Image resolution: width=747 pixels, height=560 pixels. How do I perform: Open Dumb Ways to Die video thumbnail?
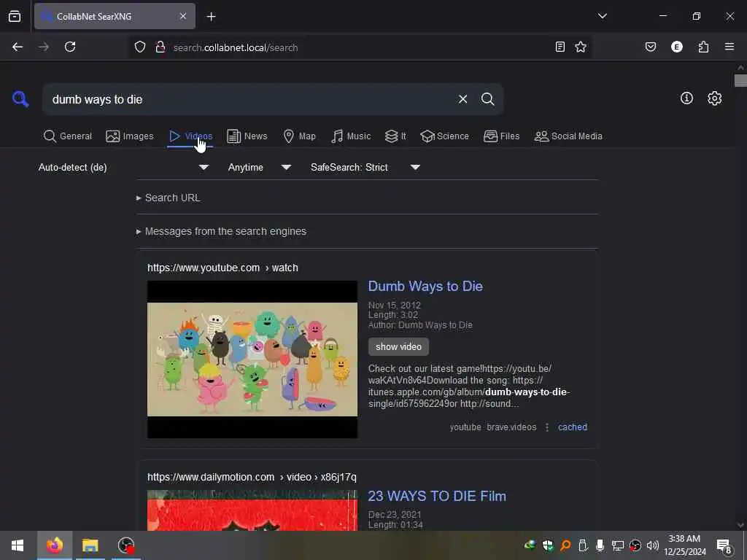point(252,359)
